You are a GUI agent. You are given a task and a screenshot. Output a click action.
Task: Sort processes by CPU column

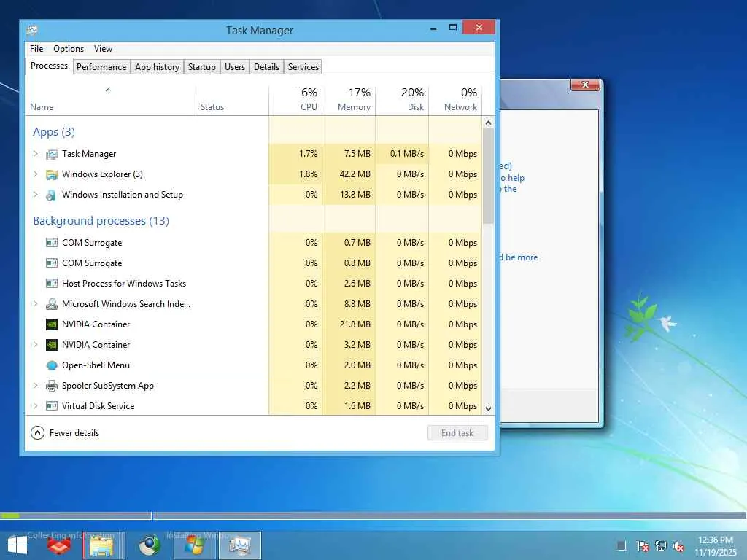[295, 101]
